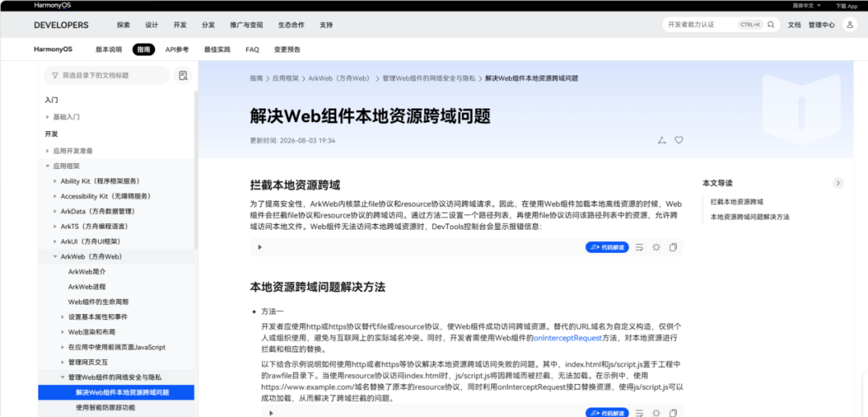Collapse the 应用框架 tree node
Screen dimensions: 868x417
pos(47,166)
